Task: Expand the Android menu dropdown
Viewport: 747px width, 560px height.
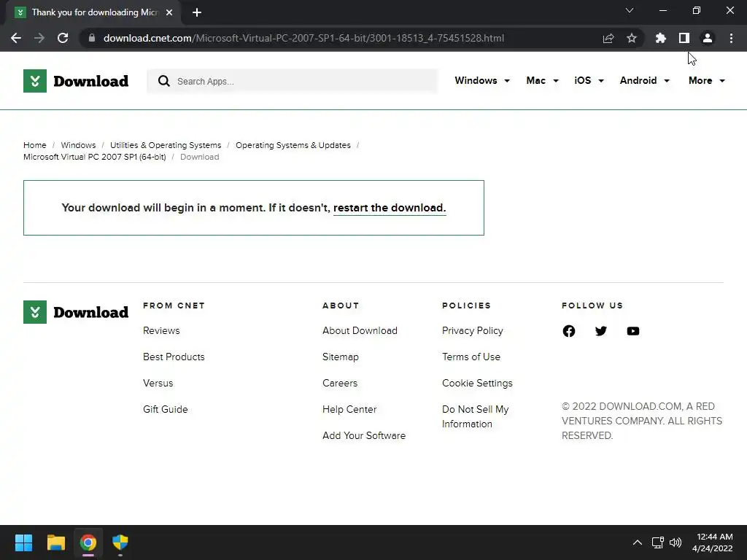Action: (x=645, y=80)
